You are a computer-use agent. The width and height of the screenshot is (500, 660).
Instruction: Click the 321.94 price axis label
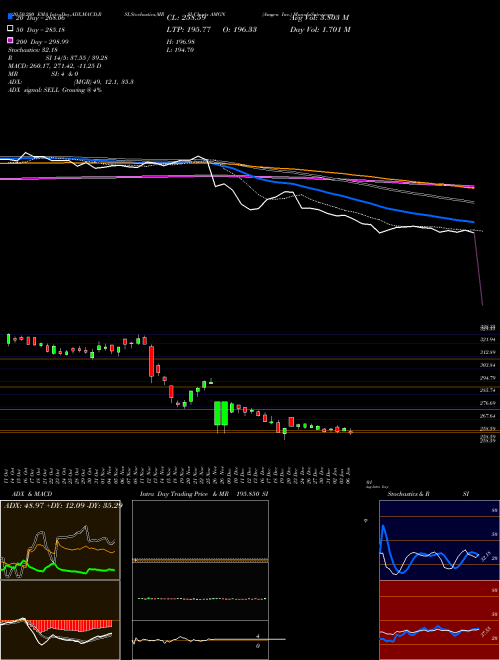tap(487, 339)
